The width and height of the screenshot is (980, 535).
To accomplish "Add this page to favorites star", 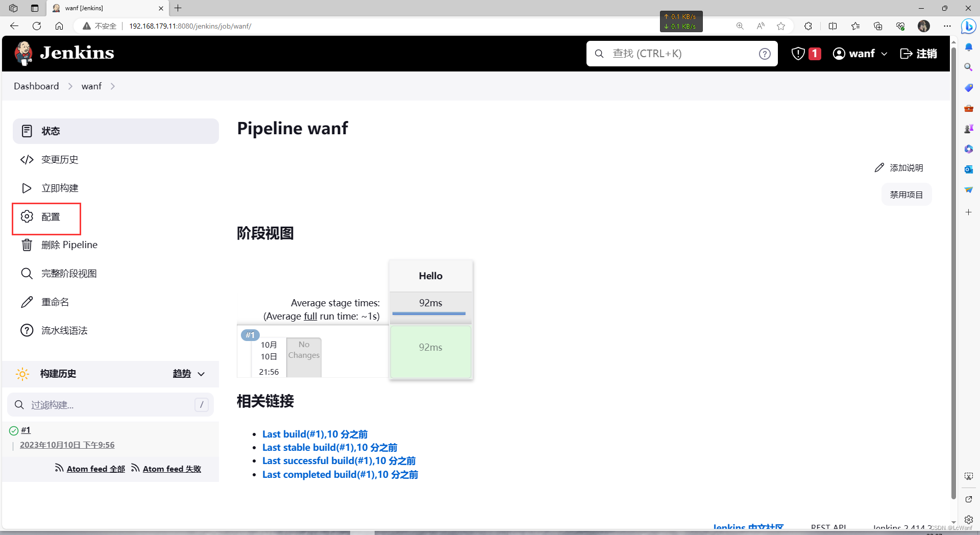I will (x=781, y=26).
